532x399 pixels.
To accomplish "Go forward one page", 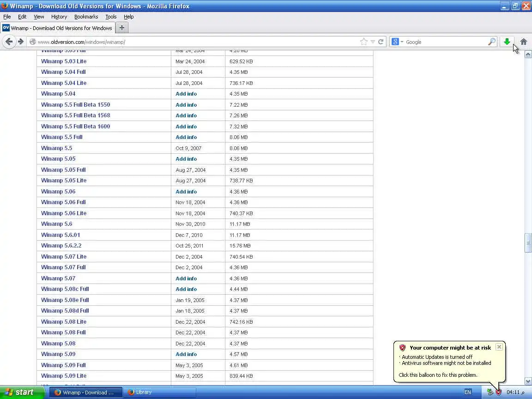I will (21, 42).
